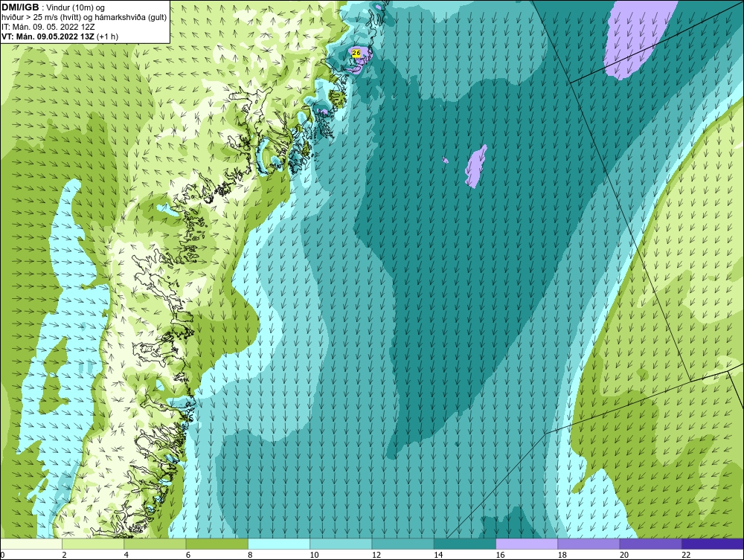Click the legend scale value 6
The height and width of the screenshot is (560, 744).
tap(188, 556)
